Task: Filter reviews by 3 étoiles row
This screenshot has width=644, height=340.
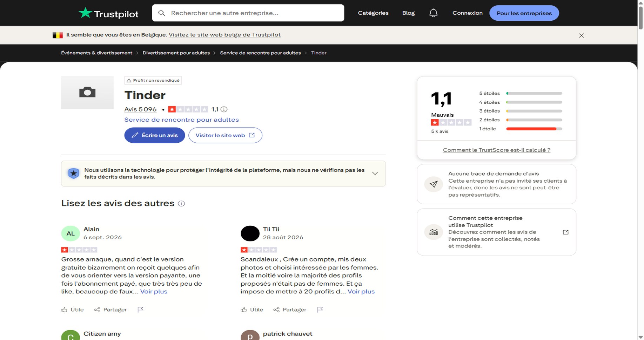Action: (521, 111)
